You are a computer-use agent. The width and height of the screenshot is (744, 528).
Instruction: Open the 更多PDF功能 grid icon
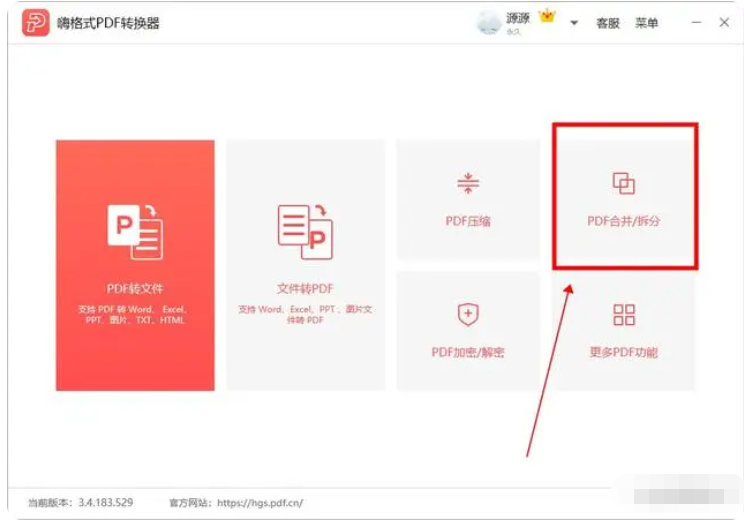pyautogui.click(x=624, y=315)
